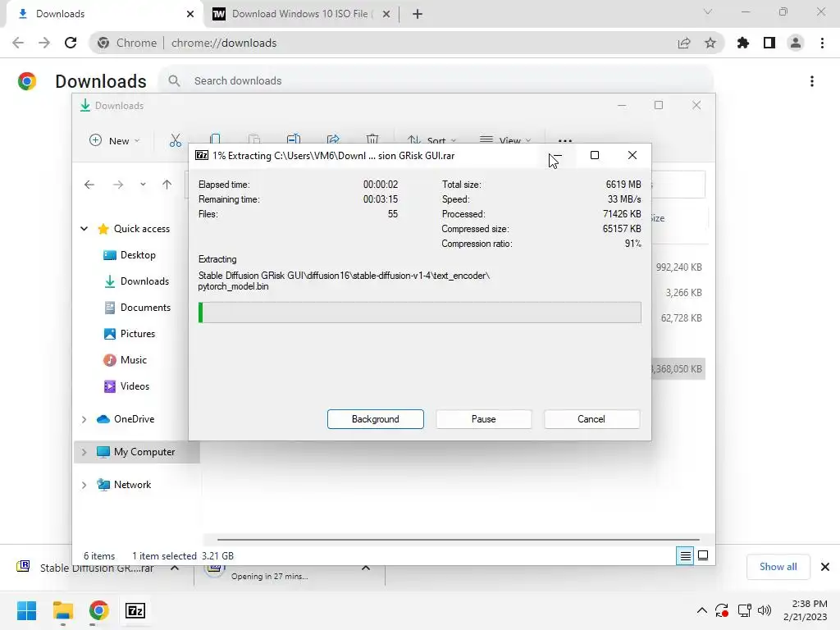840x630 pixels.
Task: Click the Explorer horizontal scrollbar
Action: (459, 540)
